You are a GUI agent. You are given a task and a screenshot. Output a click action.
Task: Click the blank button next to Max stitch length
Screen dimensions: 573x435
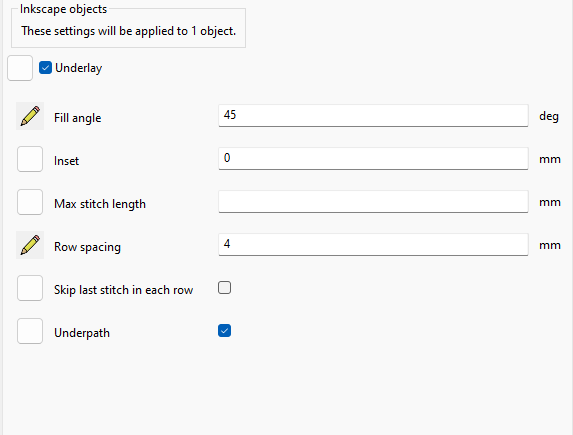(x=30, y=202)
